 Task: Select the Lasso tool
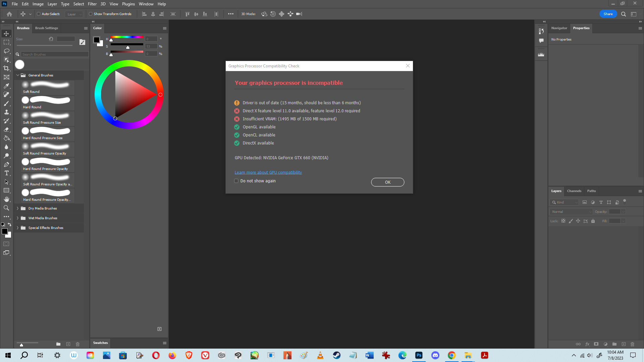pyautogui.click(x=6, y=51)
